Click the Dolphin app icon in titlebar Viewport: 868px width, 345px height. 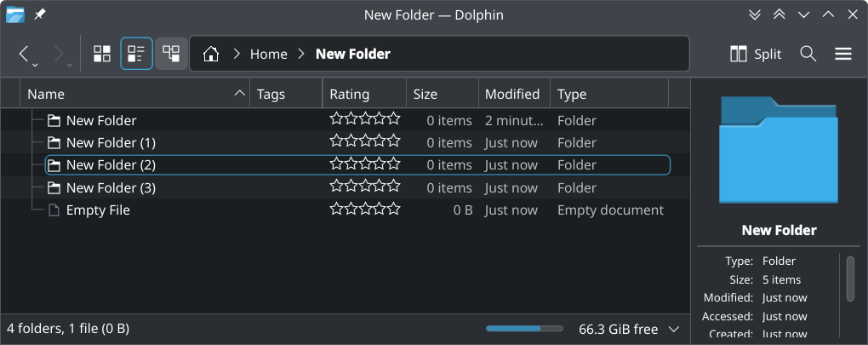tap(15, 14)
